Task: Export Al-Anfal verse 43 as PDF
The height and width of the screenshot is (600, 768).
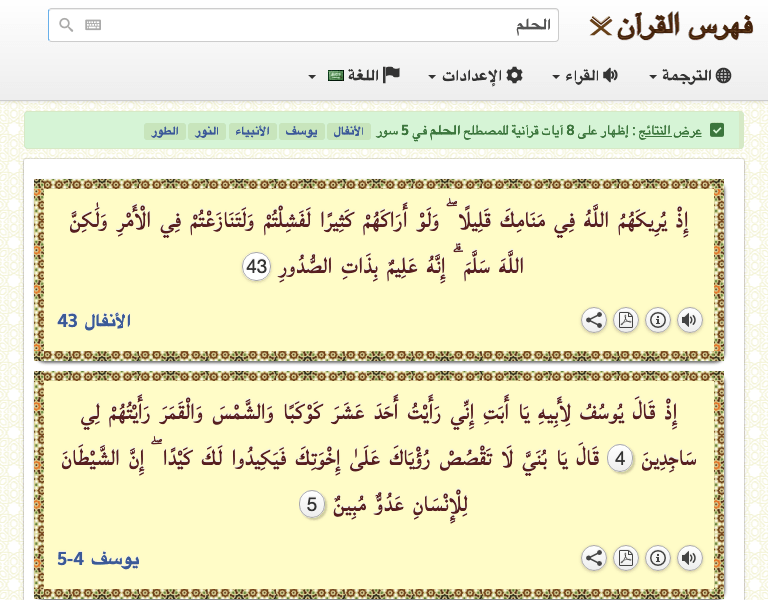Action: [x=625, y=320]
